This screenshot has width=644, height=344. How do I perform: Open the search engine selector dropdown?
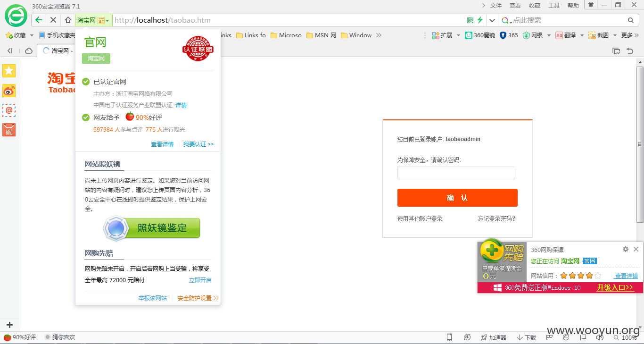pos(506,20)
